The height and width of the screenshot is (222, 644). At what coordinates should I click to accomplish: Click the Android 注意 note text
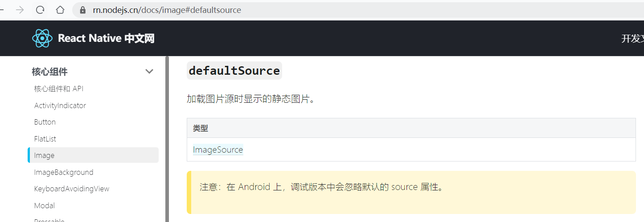[322, 187]
